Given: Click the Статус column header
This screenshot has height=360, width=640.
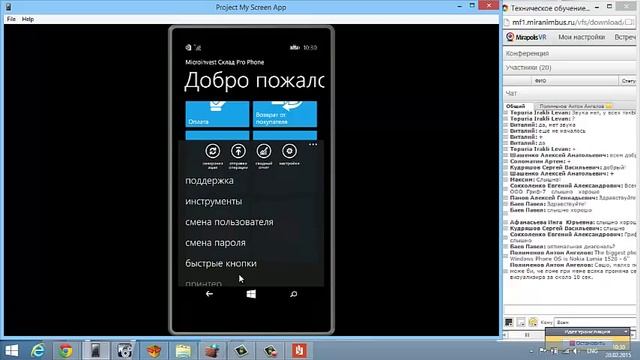Looking at the screenshot, I should (x=628, y=81).
